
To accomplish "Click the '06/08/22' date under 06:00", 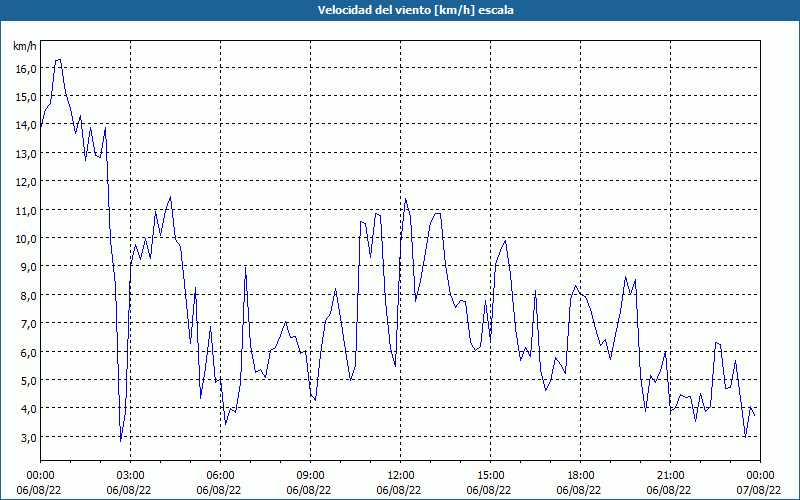I will pyautogui.click(x=220, y=490).
